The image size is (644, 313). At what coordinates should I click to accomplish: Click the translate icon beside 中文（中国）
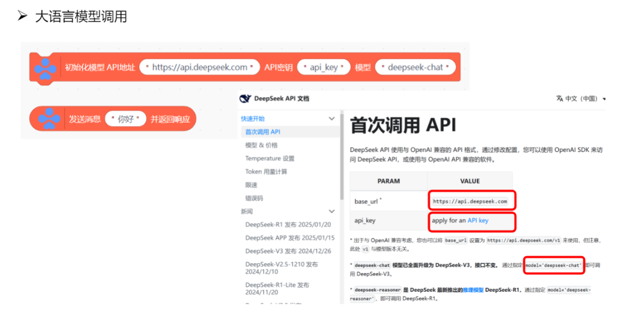pos(559,99)
